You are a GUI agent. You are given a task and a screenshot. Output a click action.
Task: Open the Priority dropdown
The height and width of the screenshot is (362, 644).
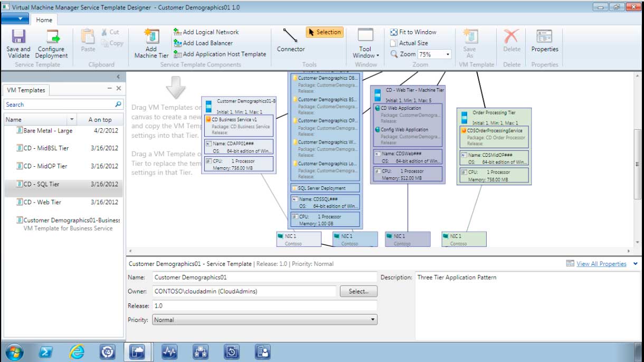click(x=265, y=320)
